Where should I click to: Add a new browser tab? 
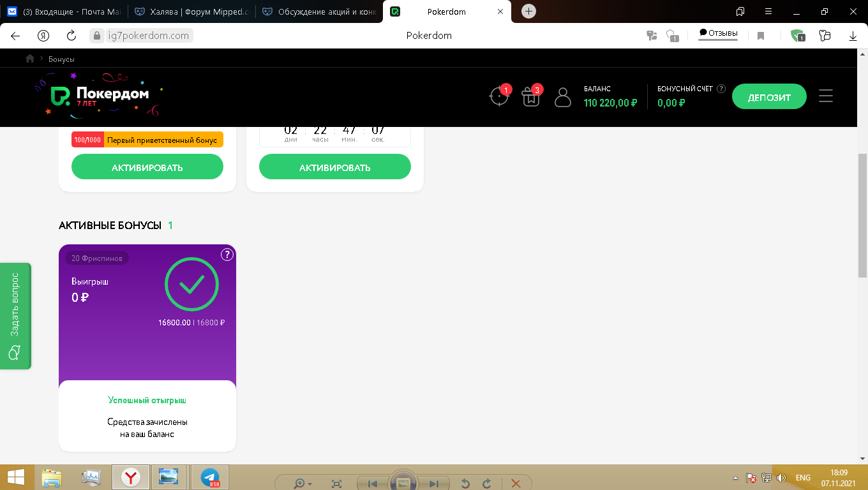coord(528,11)
